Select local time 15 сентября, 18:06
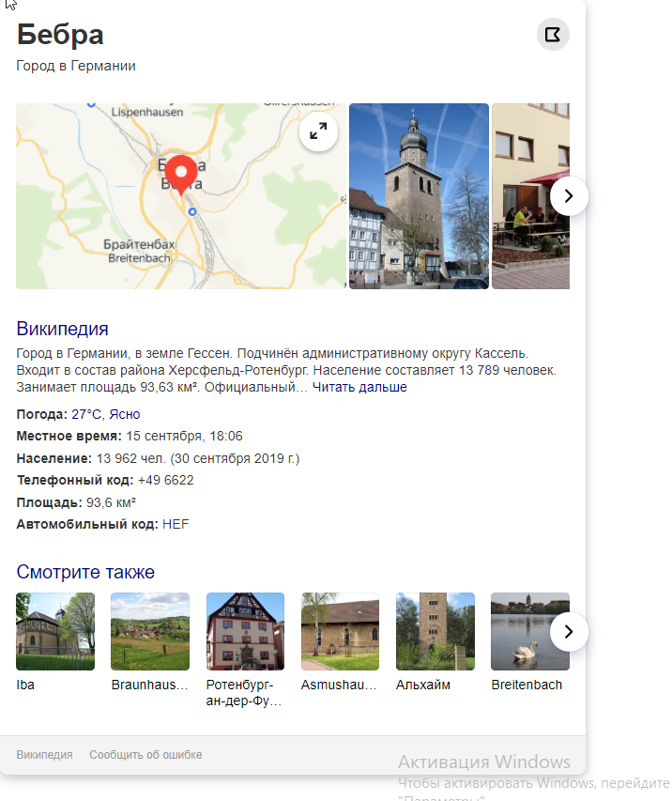 tap(184, 437)
